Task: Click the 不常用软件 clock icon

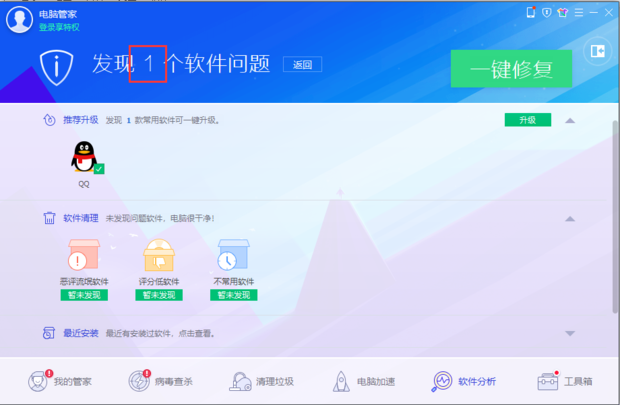Action: point(233,256)
